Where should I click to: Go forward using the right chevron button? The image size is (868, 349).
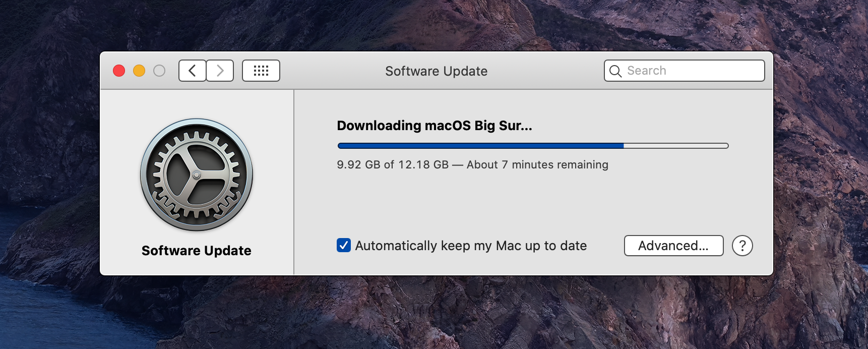[220, 71]
